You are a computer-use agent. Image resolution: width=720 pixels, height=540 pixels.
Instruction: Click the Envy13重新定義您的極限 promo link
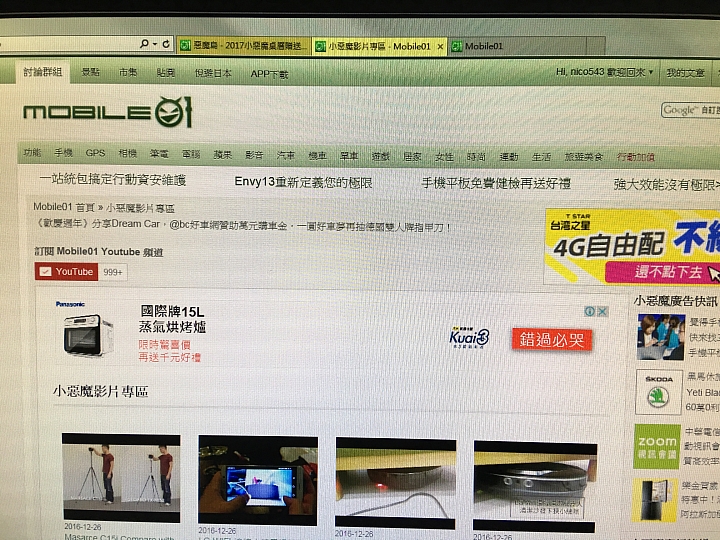[x=303, y=182]
